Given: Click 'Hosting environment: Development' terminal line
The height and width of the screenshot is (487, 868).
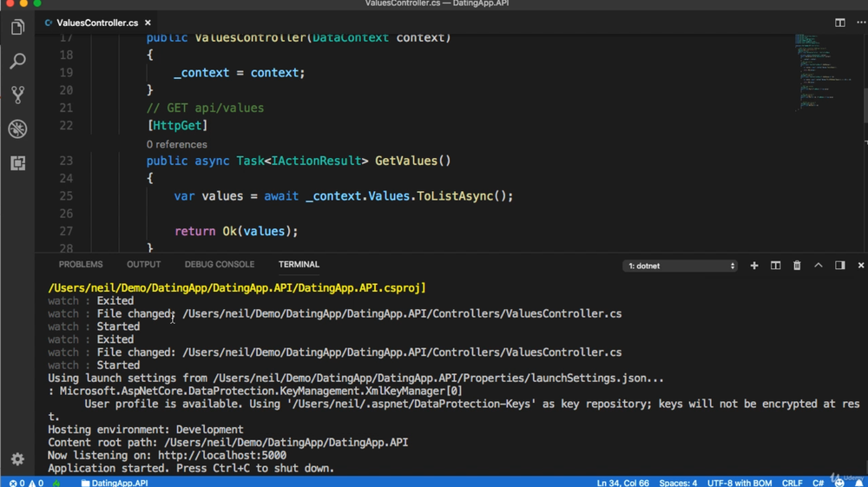Looking at the screenshot, I should pyautogui.click(x=146, y=430).
